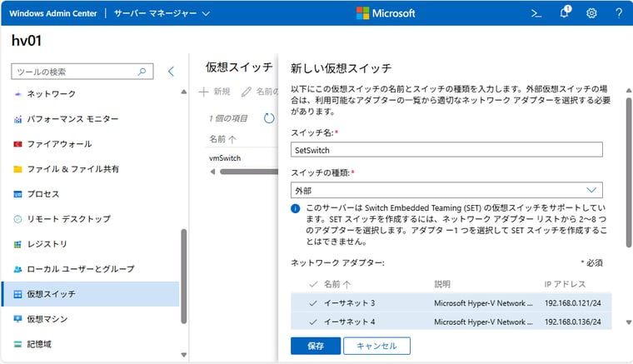Click the スイッチ名 text field
This screenshot has height=364, width=633.
pos(446,150)
